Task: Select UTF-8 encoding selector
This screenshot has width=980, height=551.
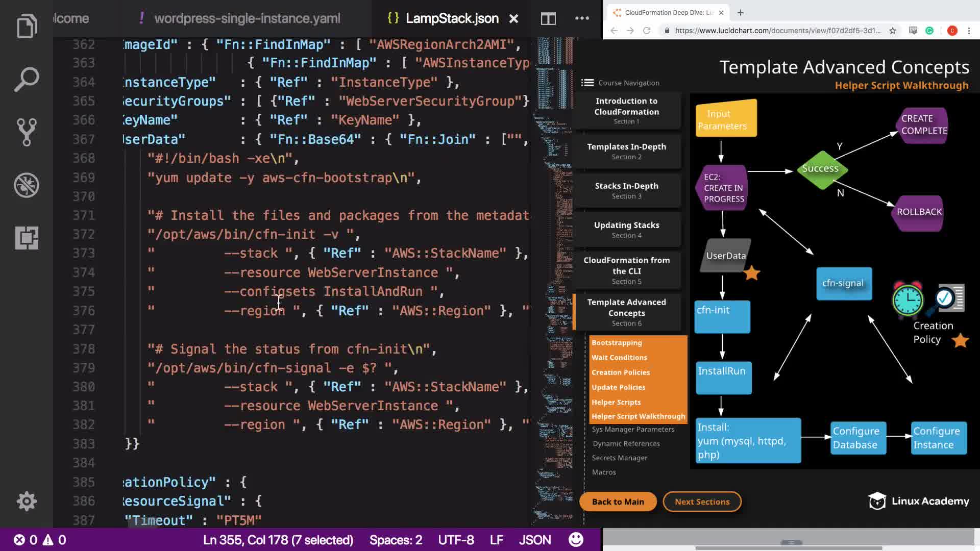Action: (456, 540)
